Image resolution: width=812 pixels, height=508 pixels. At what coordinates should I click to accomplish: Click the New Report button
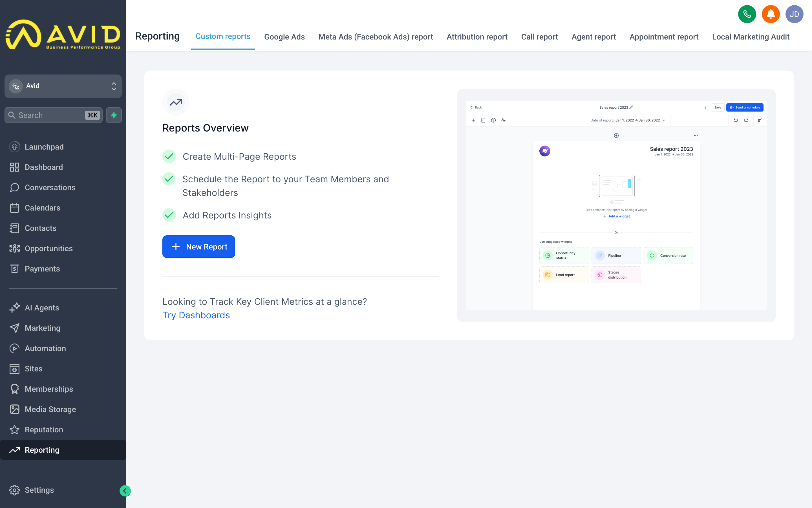coord(199,247)
